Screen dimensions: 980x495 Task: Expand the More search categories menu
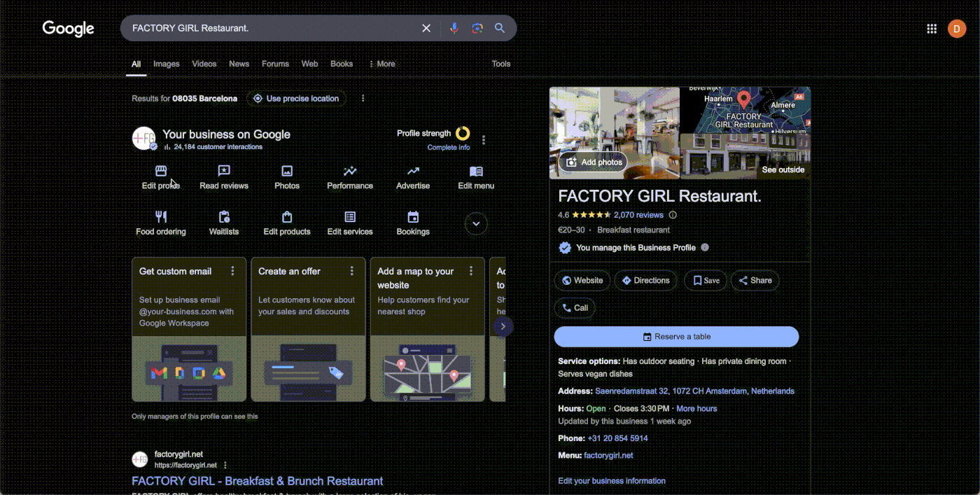tap(382, 64)
